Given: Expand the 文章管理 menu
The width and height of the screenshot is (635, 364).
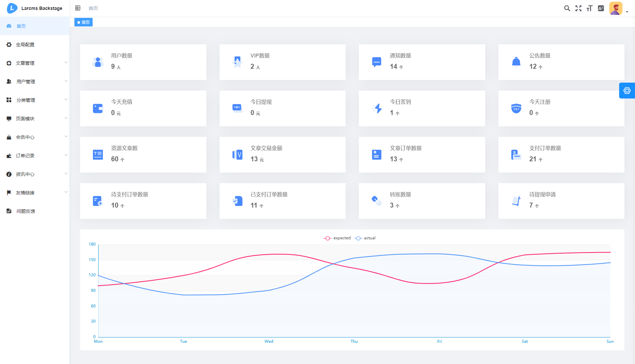Looking at the screenshot, I should point(25,63).
